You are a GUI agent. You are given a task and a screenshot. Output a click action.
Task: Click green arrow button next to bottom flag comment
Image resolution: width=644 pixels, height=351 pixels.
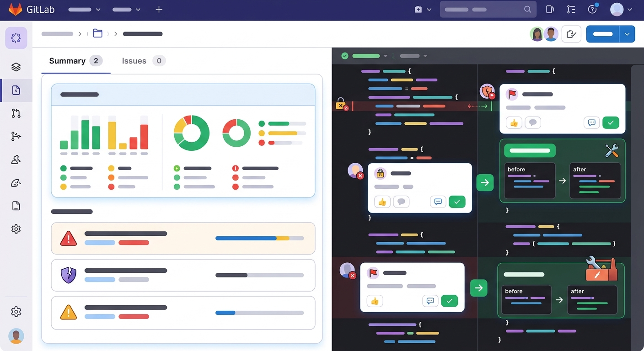pyautogui.click(x=478, y=288)
